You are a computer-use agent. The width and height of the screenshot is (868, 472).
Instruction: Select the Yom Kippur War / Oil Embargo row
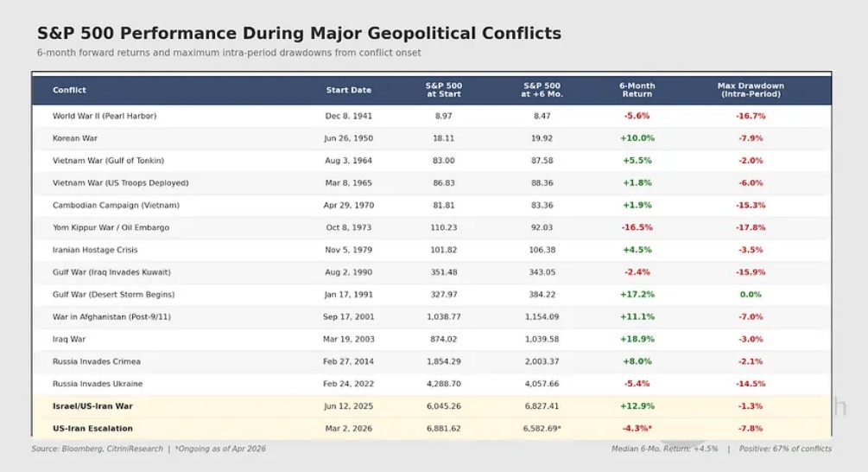(x=111, y=227)
